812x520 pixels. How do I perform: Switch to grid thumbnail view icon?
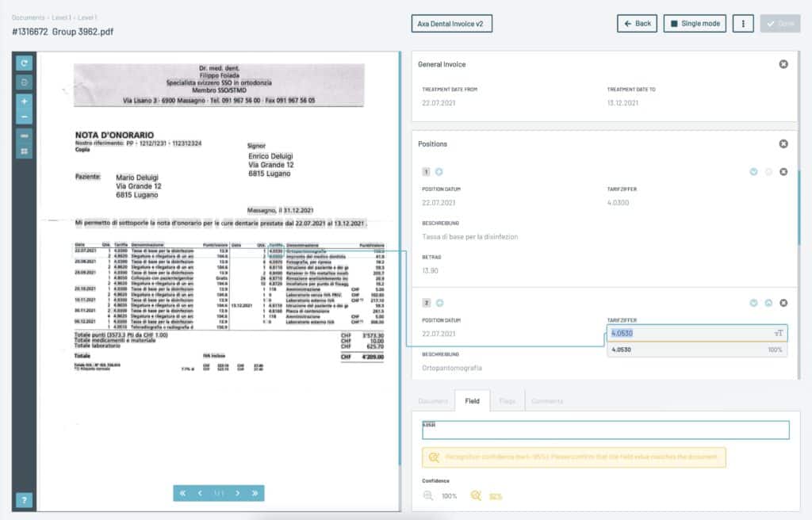[25, 151]
